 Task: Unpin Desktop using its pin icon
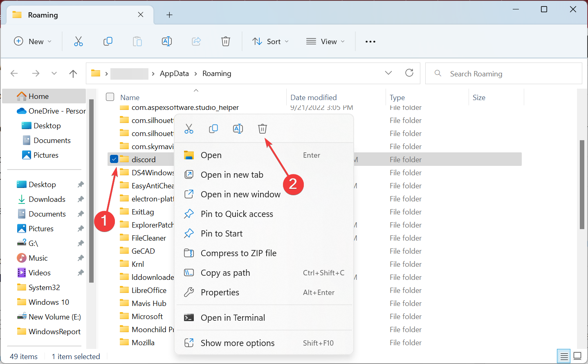click(81, 185)
